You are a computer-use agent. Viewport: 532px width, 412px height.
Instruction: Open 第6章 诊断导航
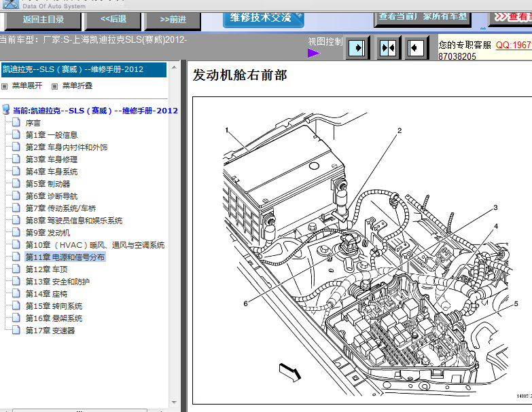tap(52, 196)
